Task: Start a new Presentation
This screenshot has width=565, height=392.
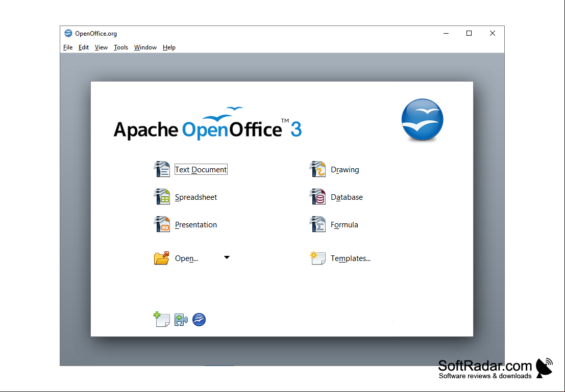Action: click(x=196, y=225)
